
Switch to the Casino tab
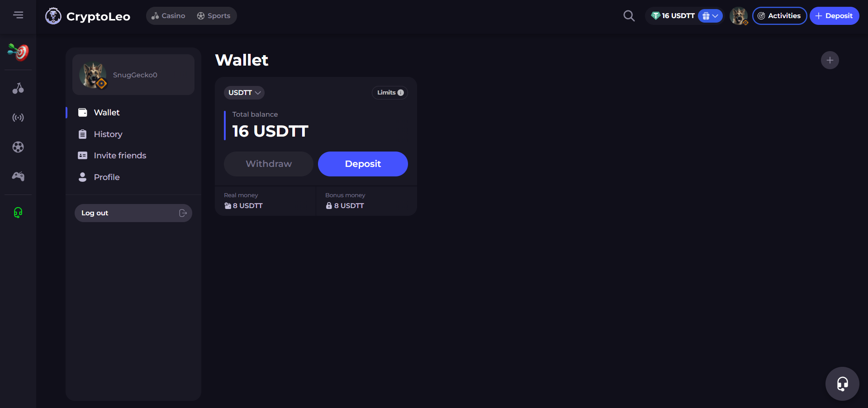pos(168,16)
